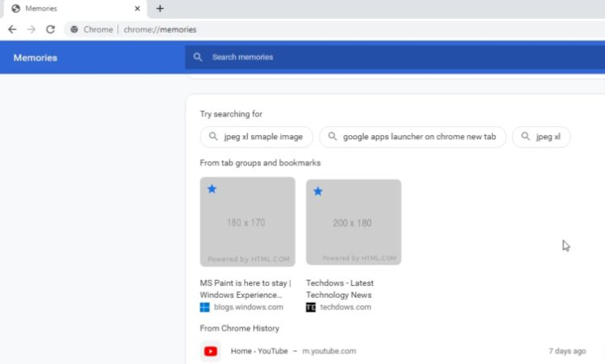Reload the Memories page
The width and height of the screenshot is (605, 364).
click(51, 29)
